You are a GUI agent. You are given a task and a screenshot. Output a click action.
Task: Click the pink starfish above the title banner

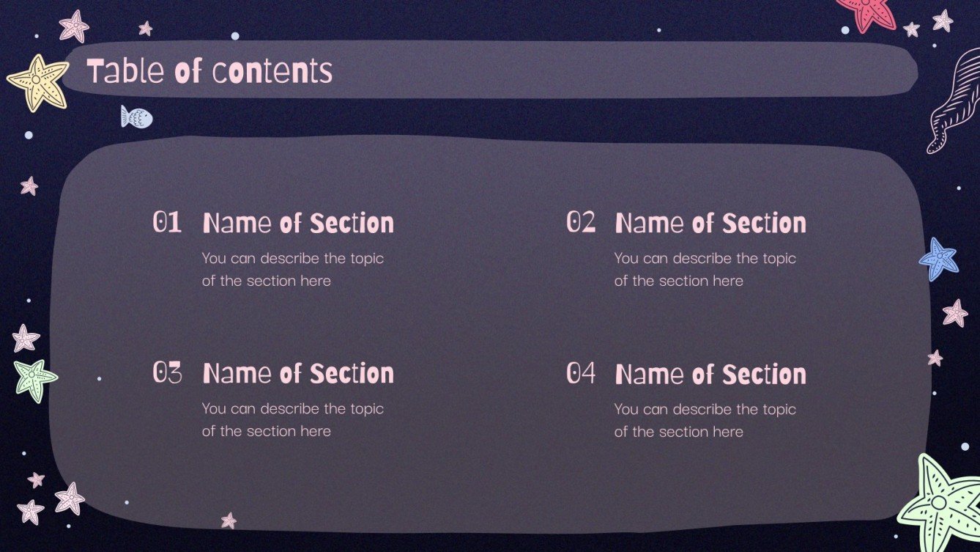74,26
